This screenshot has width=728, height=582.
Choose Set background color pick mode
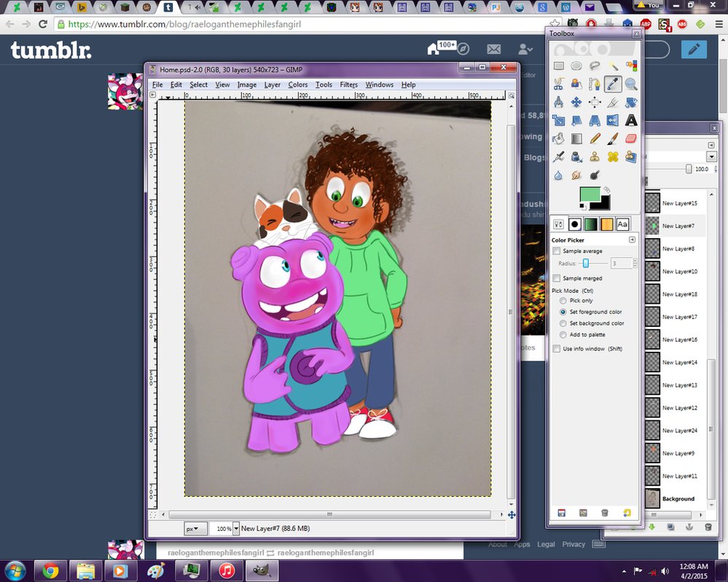point(563,323)
